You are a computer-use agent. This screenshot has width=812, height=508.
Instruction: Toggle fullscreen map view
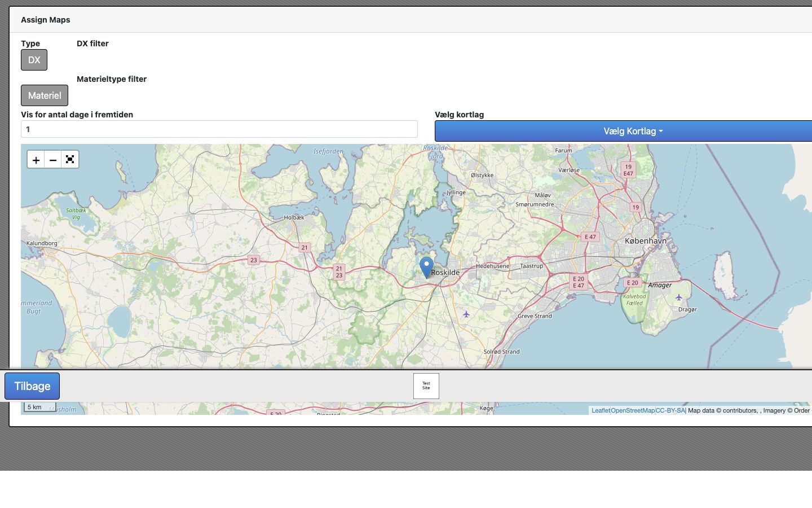(70, 160)
